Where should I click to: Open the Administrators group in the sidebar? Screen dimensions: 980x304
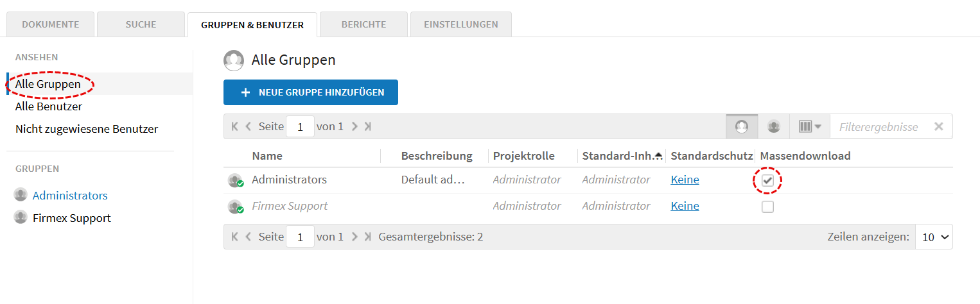70,196
